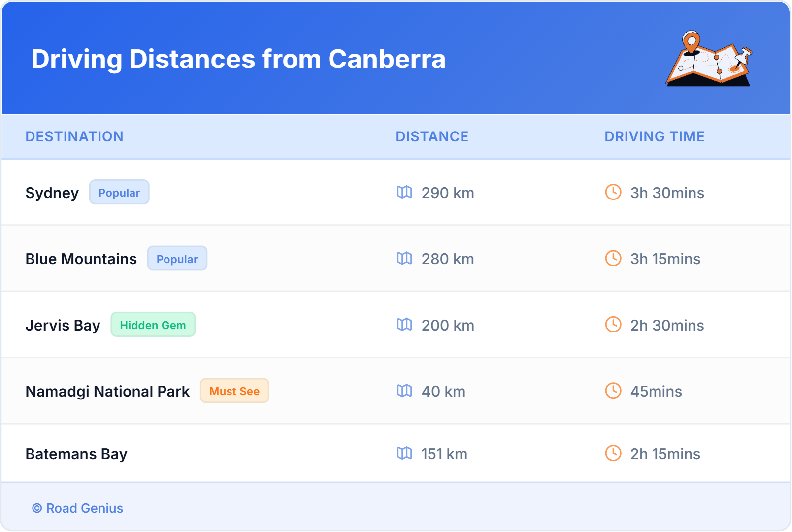Click the Driving Time column header

[x=654, y=136]
